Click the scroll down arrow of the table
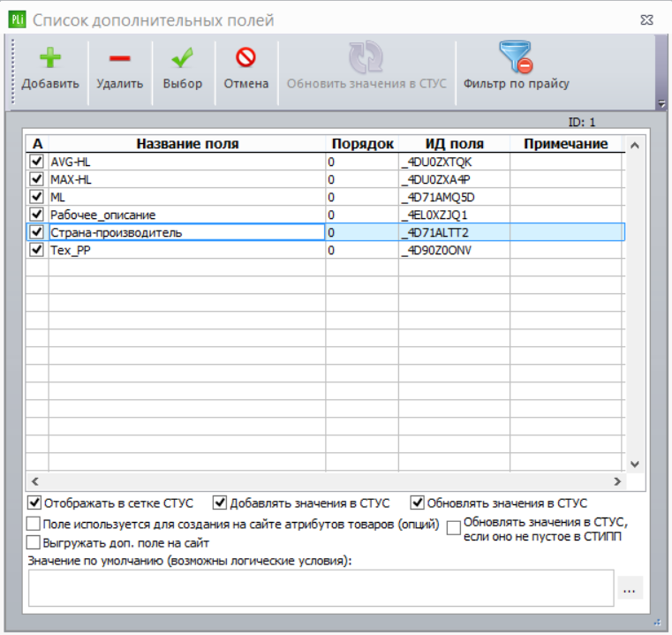 click(635, 464)
